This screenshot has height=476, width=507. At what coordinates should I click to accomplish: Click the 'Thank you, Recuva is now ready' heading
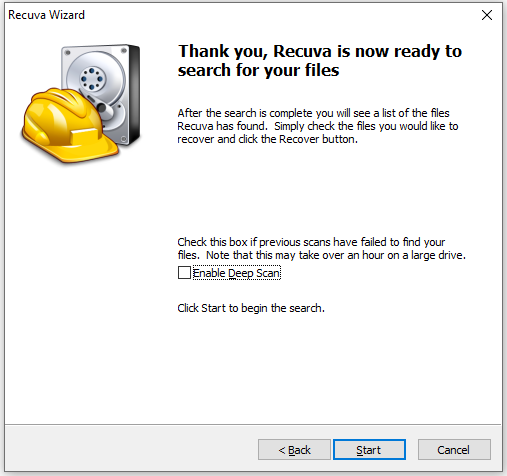[320, 61]
